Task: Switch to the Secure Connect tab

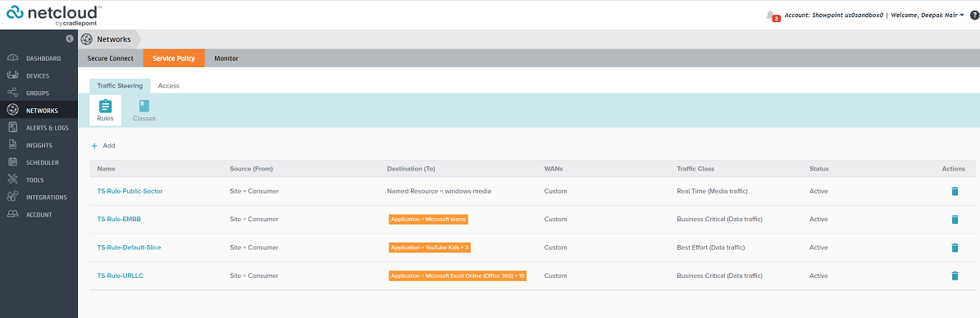Action: pos(111,58)
